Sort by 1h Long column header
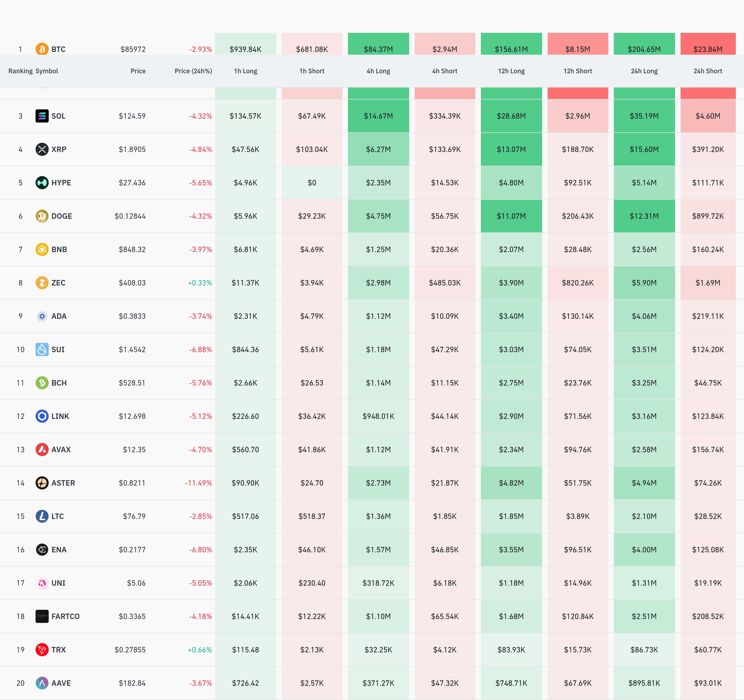Viewport: 744px width, 700px height. 246,71
